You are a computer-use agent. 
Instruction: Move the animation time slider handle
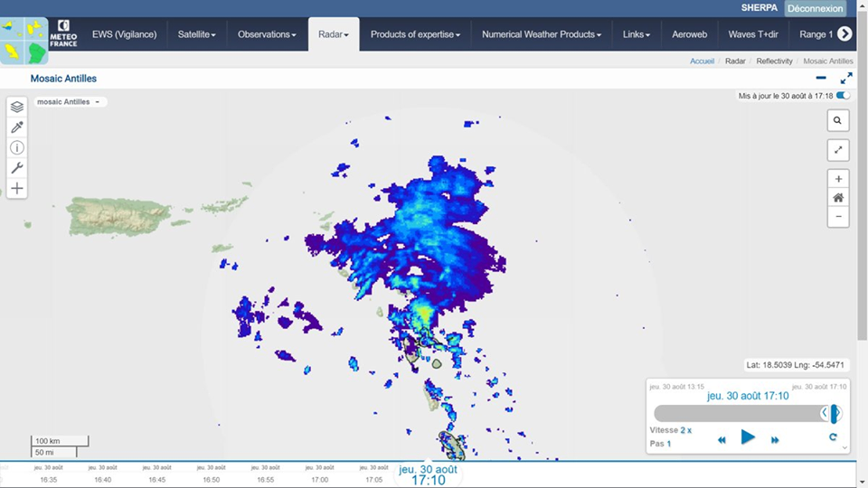[x=834, y=413]
